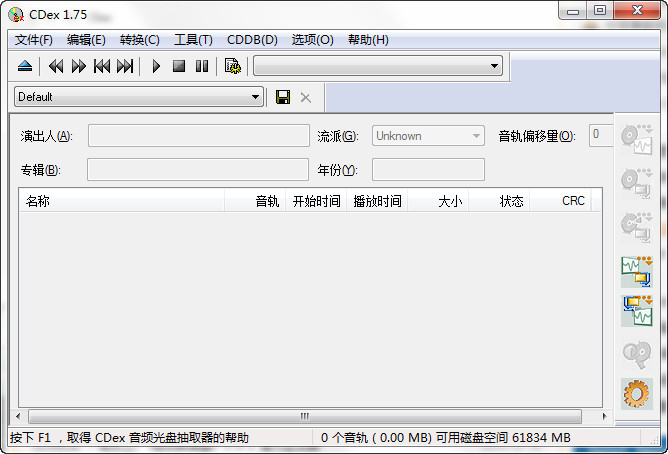The width and height of the screenshot is (668, 454).
Task: Click the scrollbar left arrow
Action: point(18,416)
